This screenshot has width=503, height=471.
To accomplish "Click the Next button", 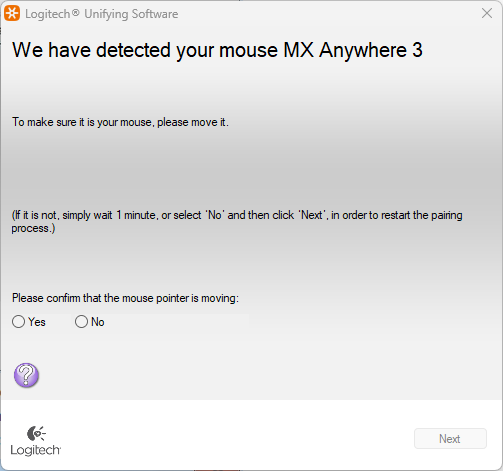I will coord(450,439).
